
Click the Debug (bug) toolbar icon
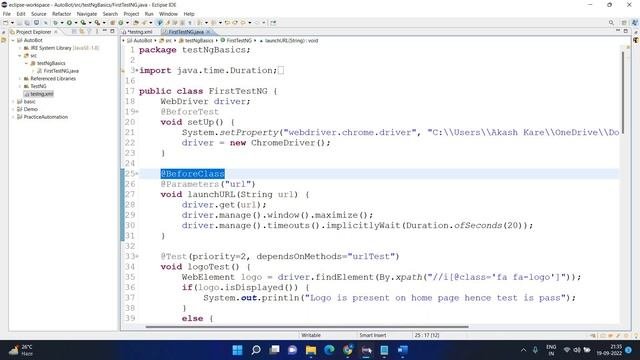click(56, 22)
